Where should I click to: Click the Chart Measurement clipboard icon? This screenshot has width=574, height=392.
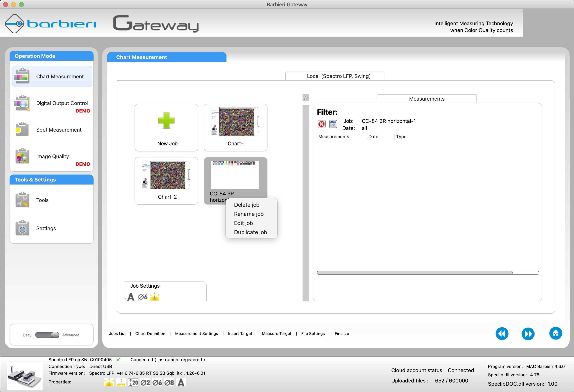pyautogui.click(x=22, y=76)
